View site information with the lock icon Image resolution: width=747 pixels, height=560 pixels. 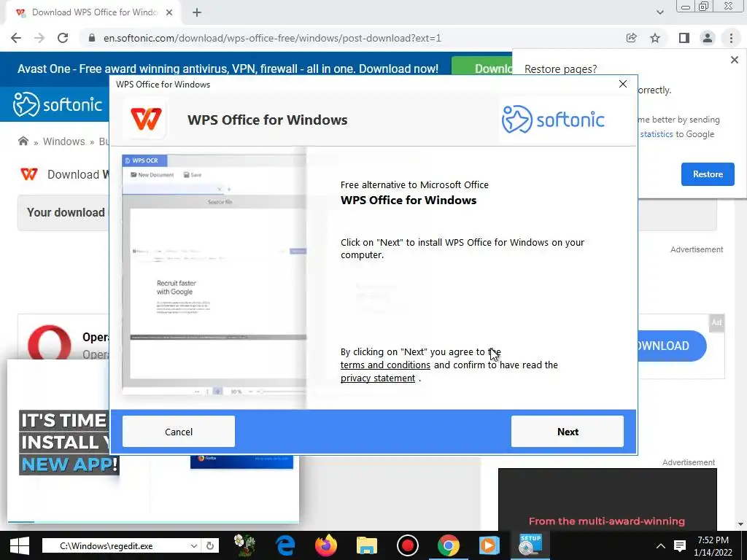(x=92, y=38)
